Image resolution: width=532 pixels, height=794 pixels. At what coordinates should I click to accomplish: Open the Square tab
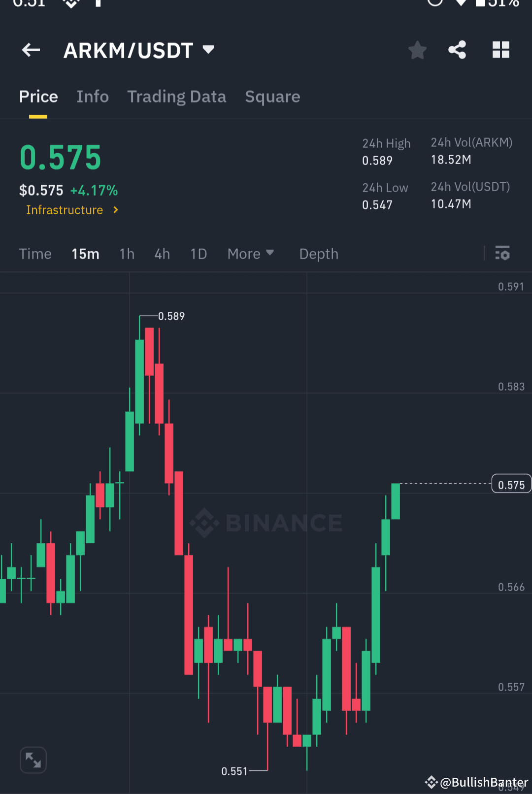272,97
